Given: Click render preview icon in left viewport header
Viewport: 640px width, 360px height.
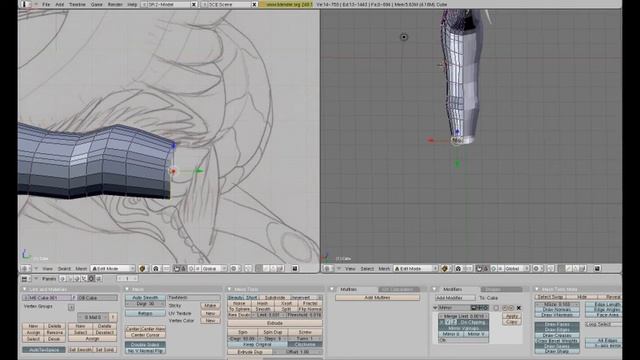Looking at the screenshot, I should (x=295, y=269).
